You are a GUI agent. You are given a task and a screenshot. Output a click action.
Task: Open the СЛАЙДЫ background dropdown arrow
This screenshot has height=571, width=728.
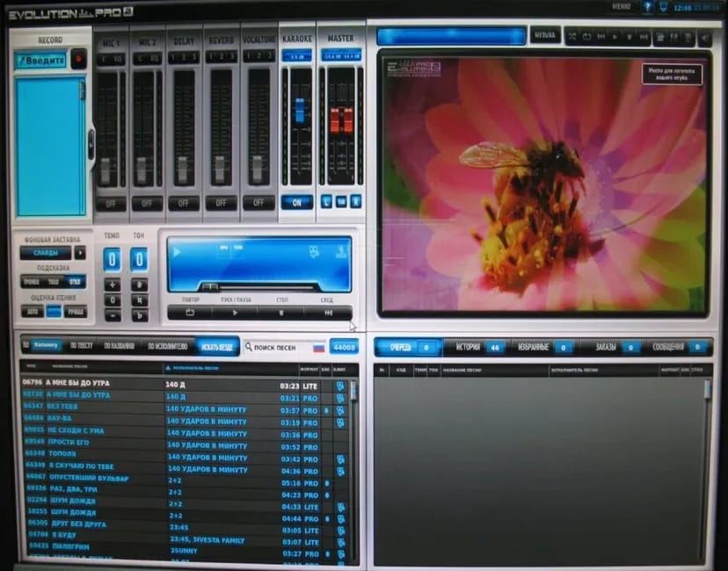tap(80, 252)
